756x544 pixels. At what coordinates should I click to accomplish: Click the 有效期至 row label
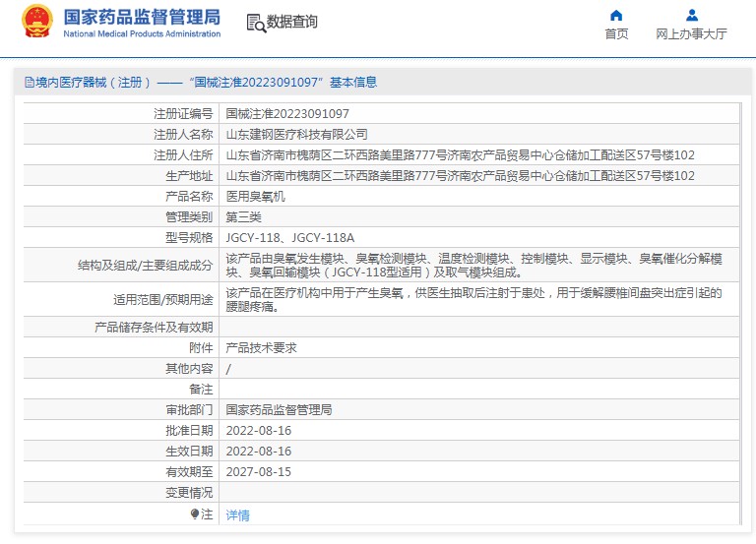tap(189, 472)
